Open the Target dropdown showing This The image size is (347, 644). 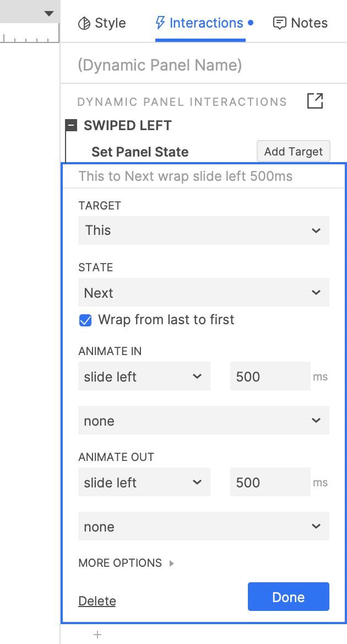[x=204, y=230]
